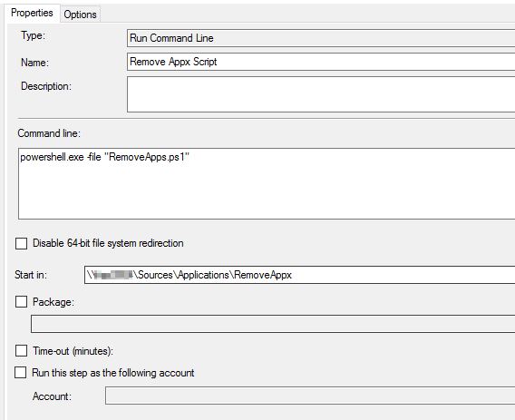Click the Command line label

tap(49, 133)
